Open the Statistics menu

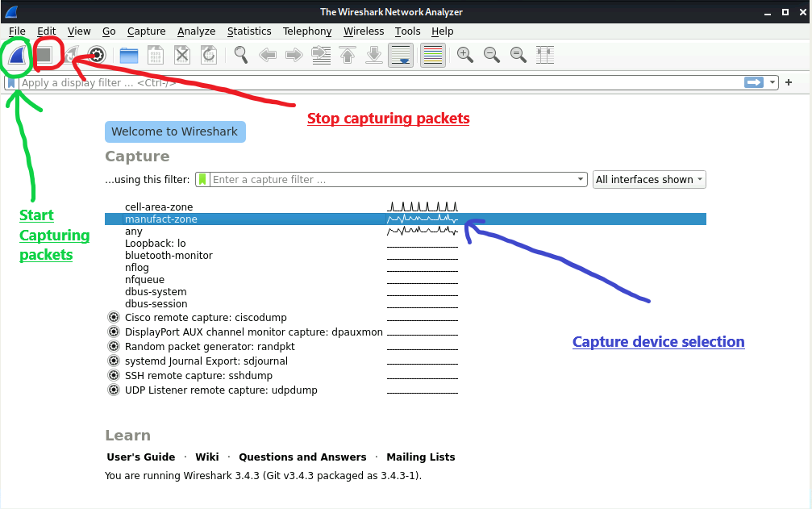click(249, 31)
